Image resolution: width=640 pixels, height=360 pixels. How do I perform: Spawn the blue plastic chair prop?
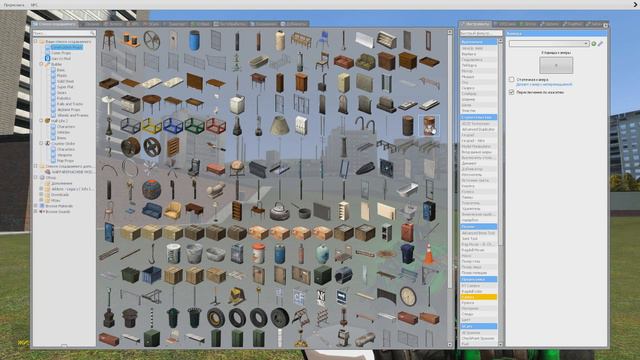pyautogui.click(x=322, y=40)
